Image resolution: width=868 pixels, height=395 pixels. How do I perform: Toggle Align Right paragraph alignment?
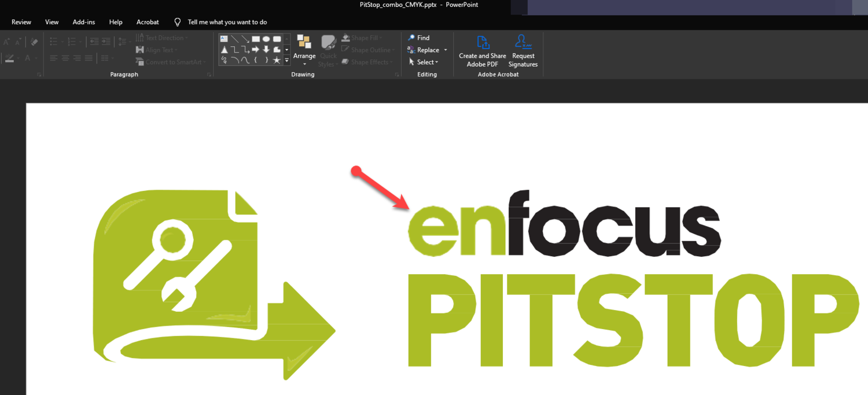tap(77, 58)
